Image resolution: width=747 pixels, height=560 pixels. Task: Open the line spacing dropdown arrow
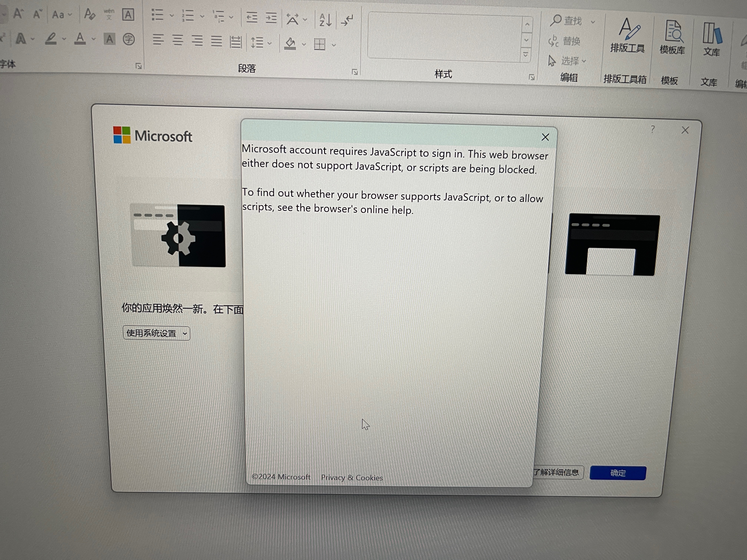pyautogui.click(x=270, y=43)
